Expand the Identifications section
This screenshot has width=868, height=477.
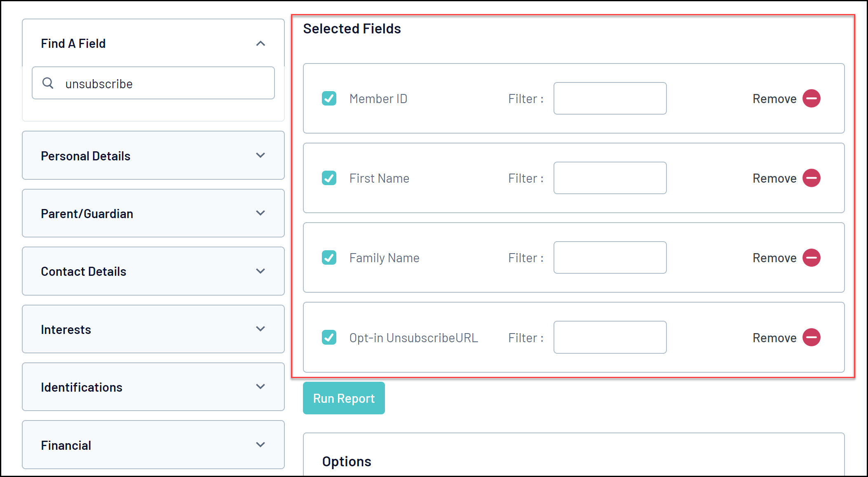pos(260,387)
